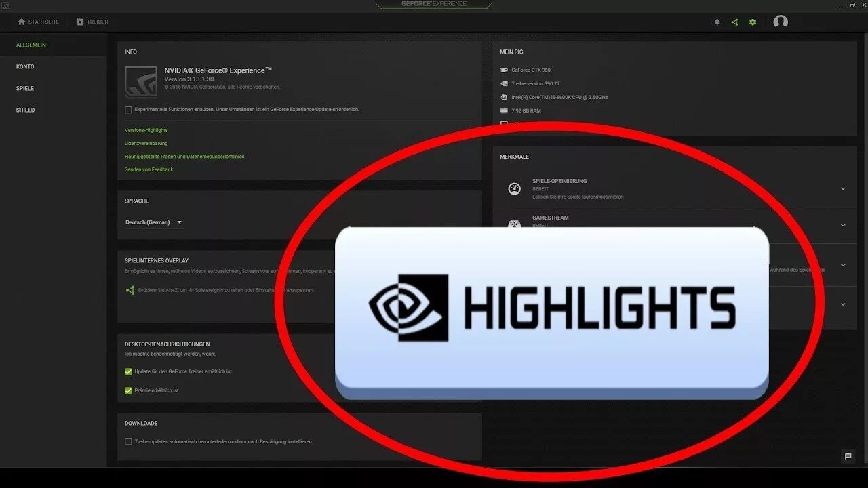This screenshot has width=868, height=488.
Task: Click the CPU icon beside Intel Core i5-6600K
Action: (x=504, y=97)
